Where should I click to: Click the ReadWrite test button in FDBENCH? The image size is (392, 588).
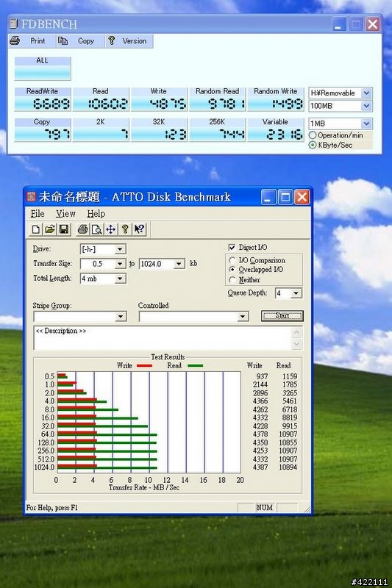tap(43, 99)
